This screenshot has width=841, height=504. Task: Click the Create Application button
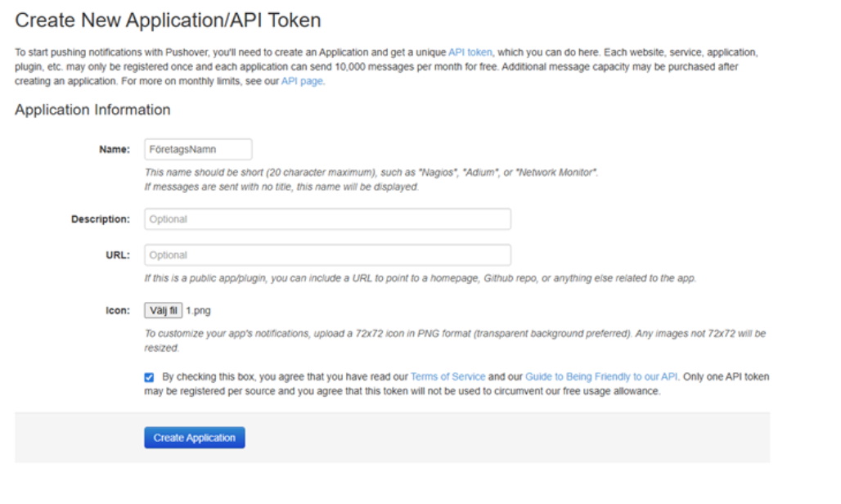(195, 438)
